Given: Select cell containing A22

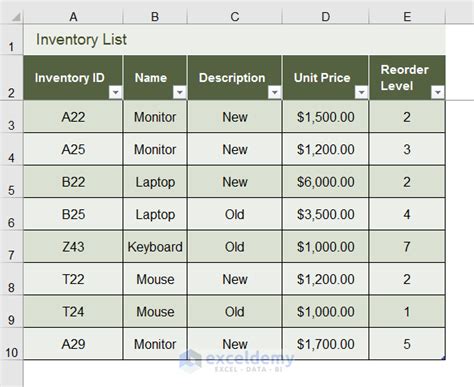Looking at the screenshot, I should coord(73,117).
